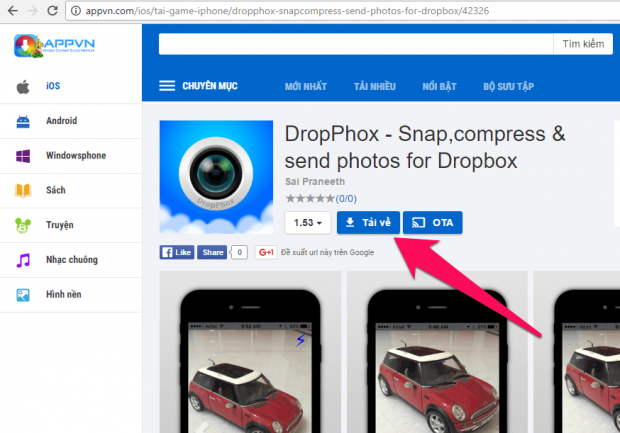Click the Android robot icon in the sidebar
The height and width of the screenshot is (433, 620).
coord(23,121)
